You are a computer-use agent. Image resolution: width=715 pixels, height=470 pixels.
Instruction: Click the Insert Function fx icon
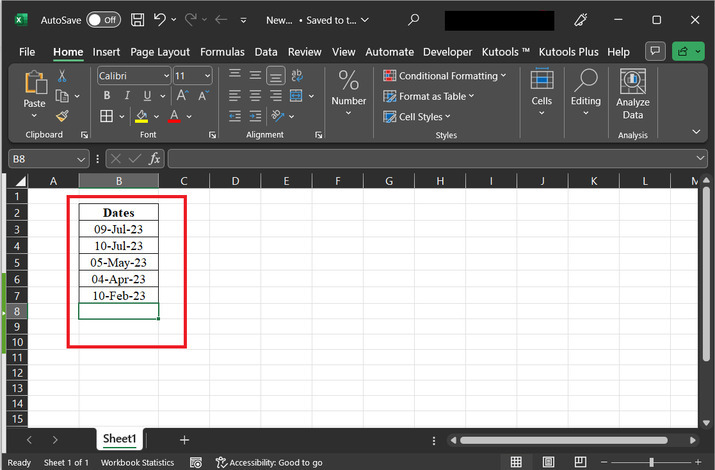155,159
